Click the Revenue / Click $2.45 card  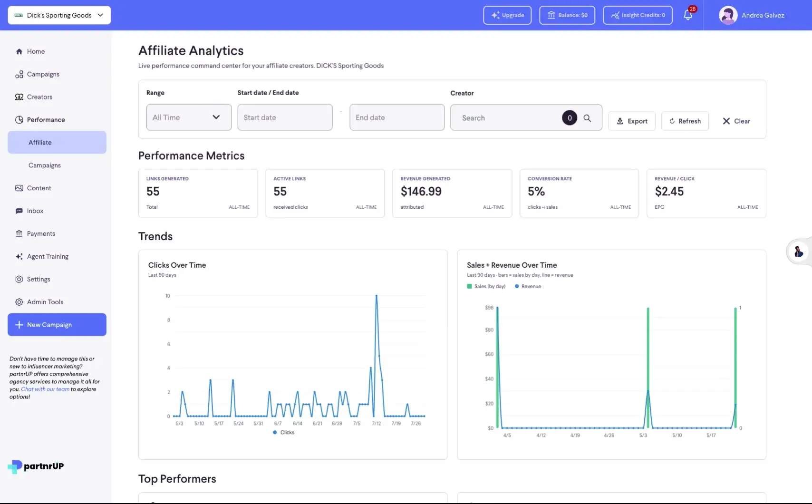[x=706, y=193]
